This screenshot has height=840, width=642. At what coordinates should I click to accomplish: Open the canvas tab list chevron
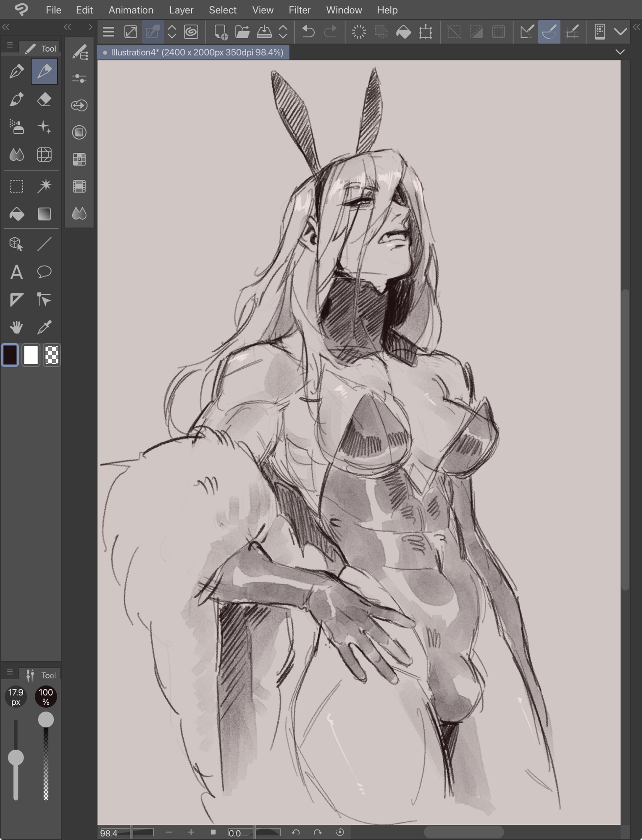click(x=620, y=52)
